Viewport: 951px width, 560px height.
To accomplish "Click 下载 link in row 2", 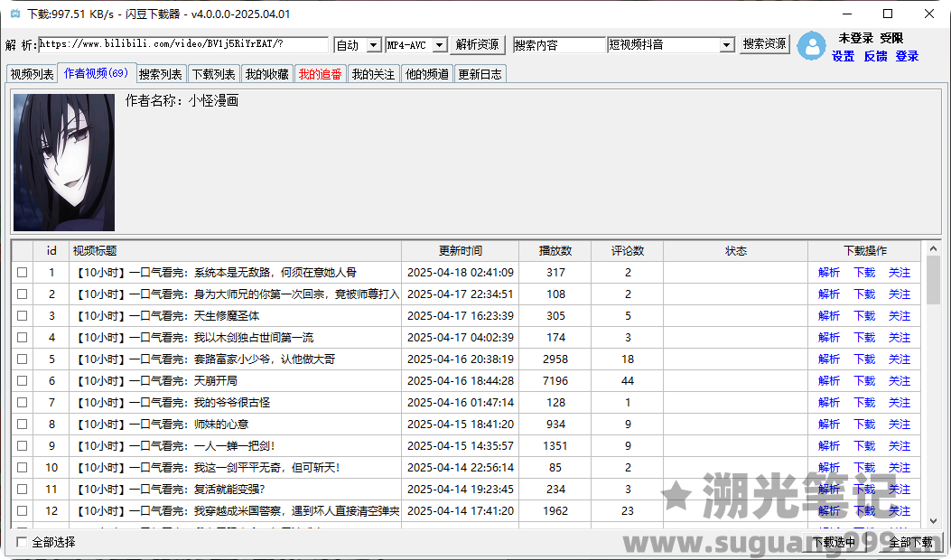I will click(864, 294).
